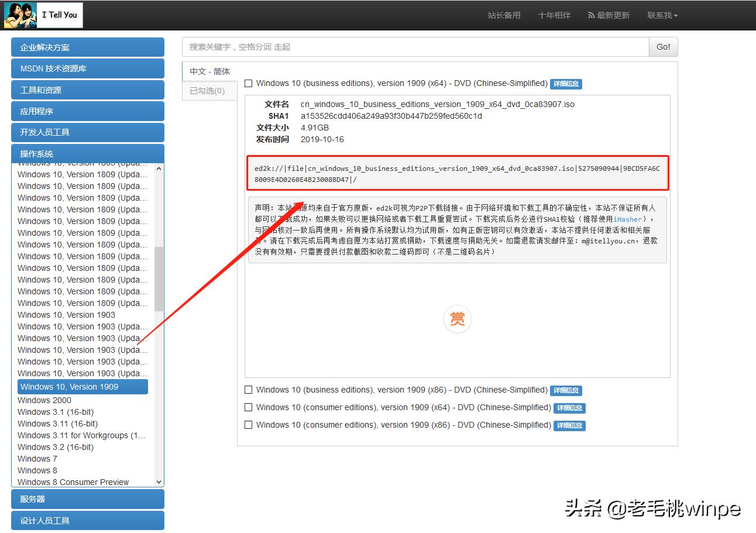Image resolution: width=756 pixels, height=533 pixels.
Task: Open the 站长备用 menu item
Action: coord(504,15)
